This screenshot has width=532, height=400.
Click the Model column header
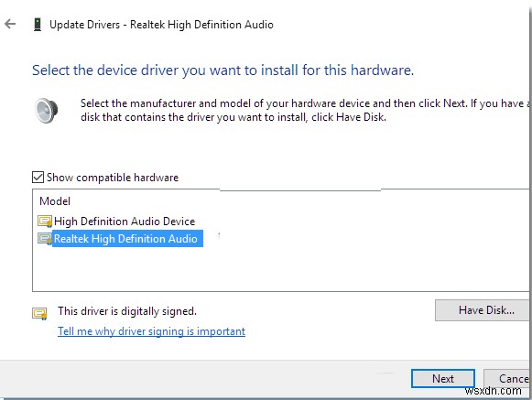(x=55, y=201)
